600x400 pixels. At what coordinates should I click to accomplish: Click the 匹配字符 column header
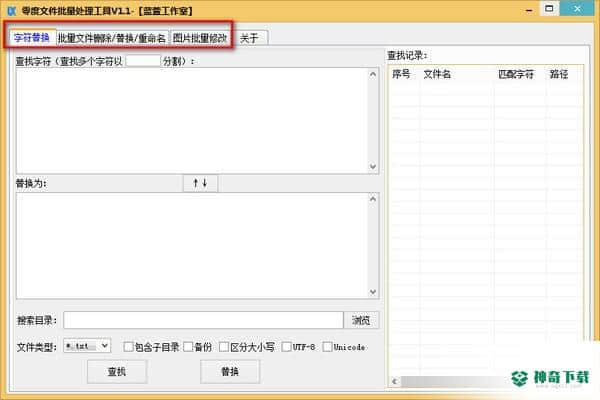520,74
